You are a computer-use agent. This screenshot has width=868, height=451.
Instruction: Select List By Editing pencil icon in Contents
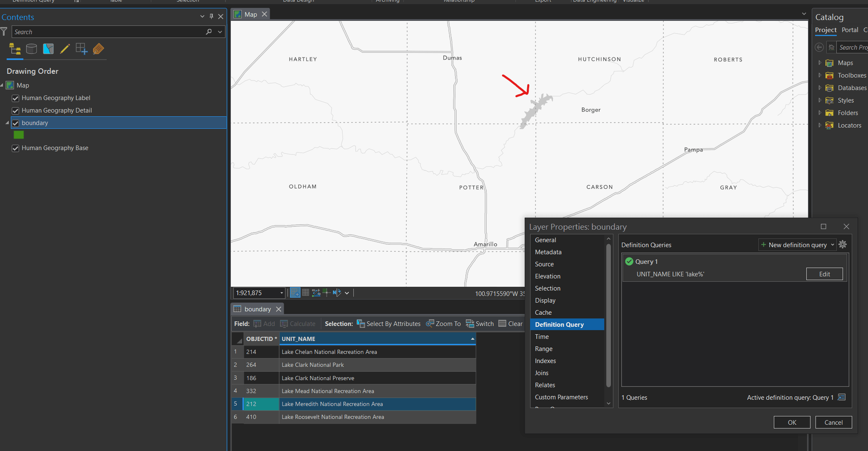(65, 49)
